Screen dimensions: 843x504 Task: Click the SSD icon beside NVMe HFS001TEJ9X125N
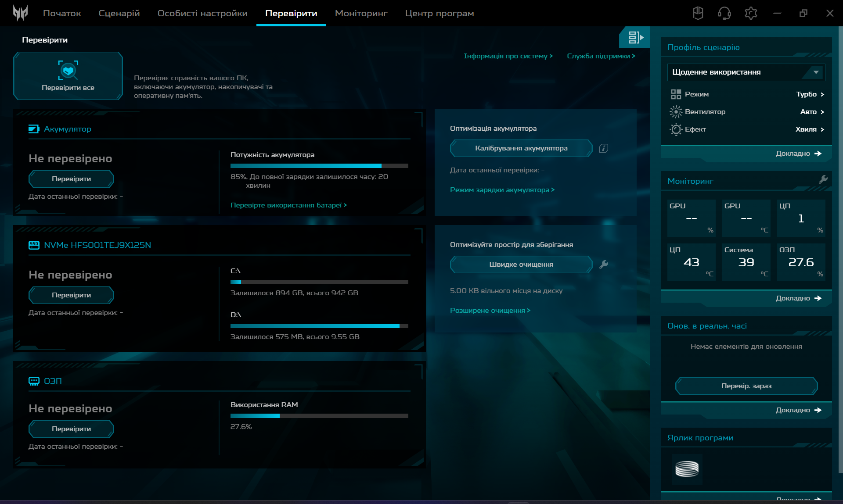tap(34, 245)
